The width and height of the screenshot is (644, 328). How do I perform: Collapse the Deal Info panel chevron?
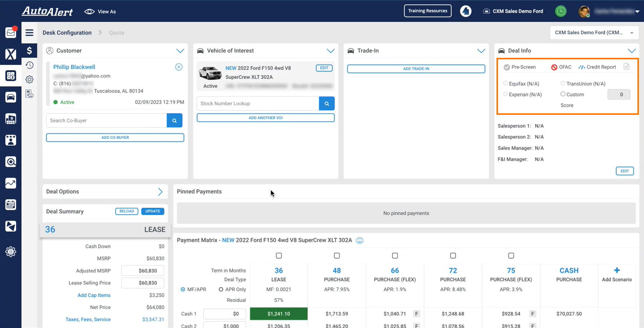click(x=632, y=51)
